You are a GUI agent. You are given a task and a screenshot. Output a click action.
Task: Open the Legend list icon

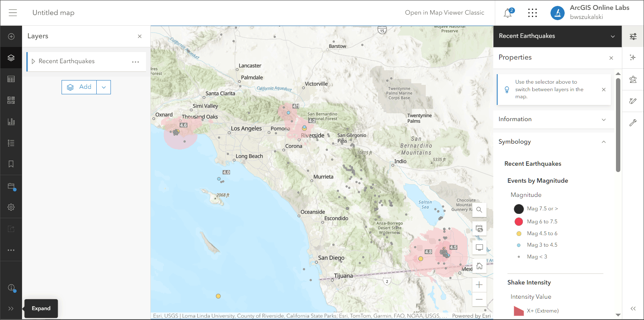coord(11,143)
